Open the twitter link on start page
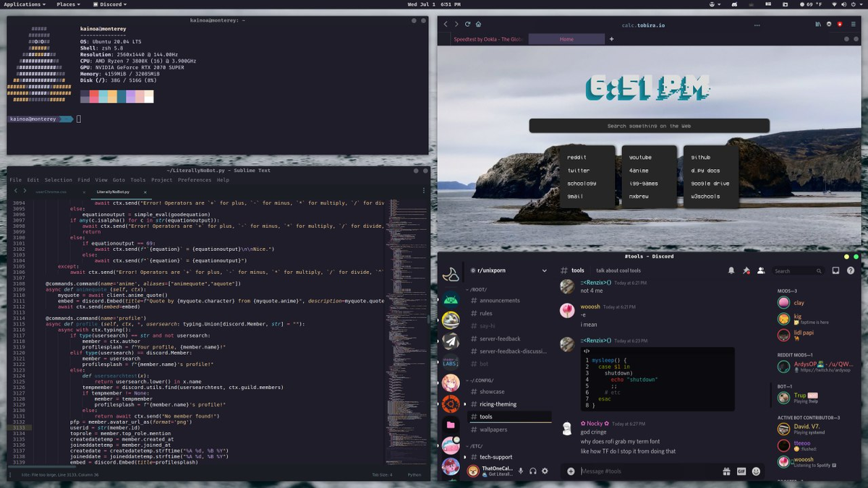This screenshot has width=868, height=488. [579, 170]
